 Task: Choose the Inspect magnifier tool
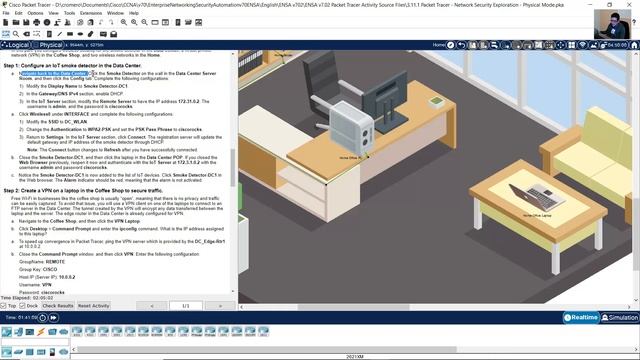(16, 34)
